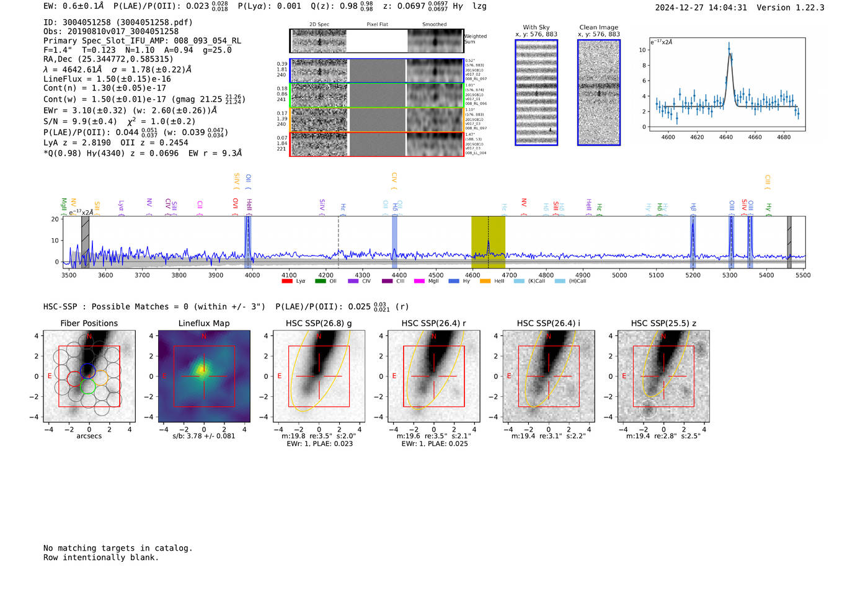The height and width of the screenshot is (591, 868).
Task: Click the Smoothed column header
Action: 435,25
